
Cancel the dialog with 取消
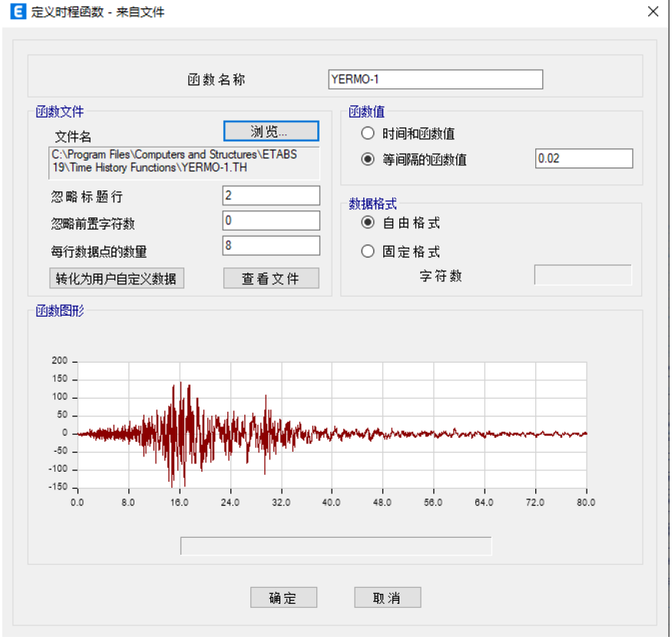click(387, 597)
